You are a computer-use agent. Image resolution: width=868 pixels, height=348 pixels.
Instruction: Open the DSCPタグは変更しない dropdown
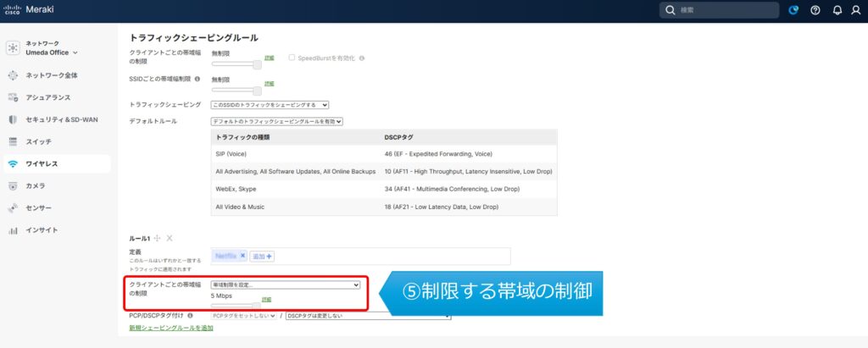(x=368, y=316)
